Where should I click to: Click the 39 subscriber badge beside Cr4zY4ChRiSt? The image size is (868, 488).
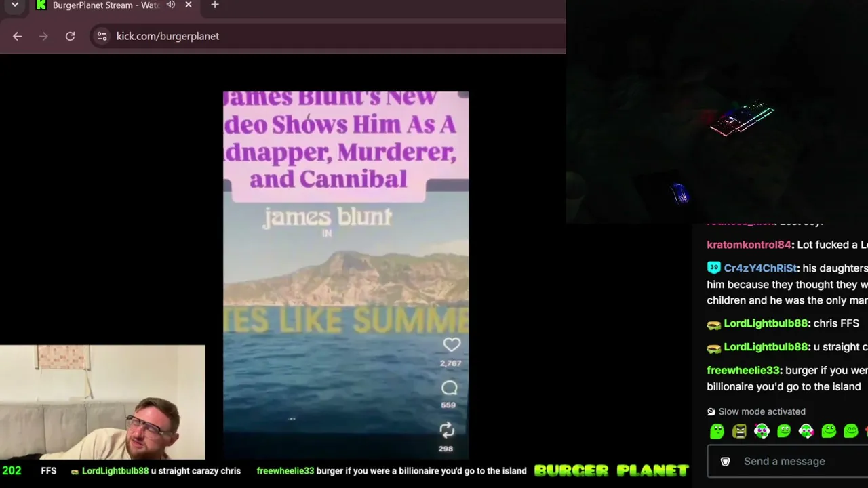713,268
